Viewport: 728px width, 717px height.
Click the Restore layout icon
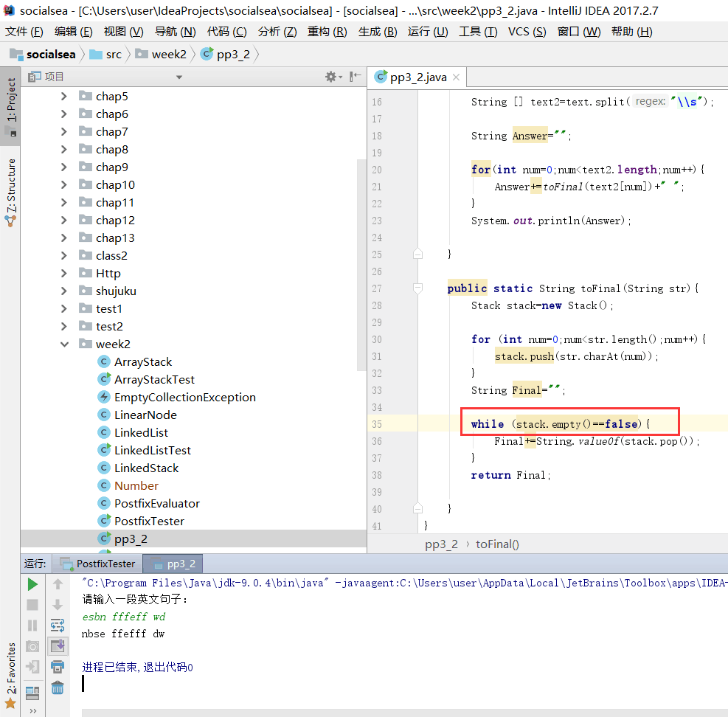(32, 693)
